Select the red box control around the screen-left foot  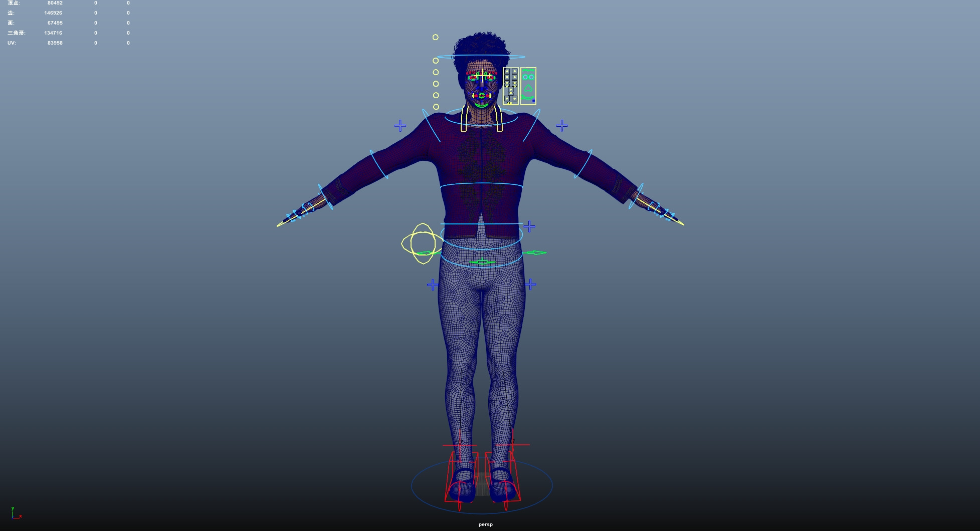tap(462, 477)
